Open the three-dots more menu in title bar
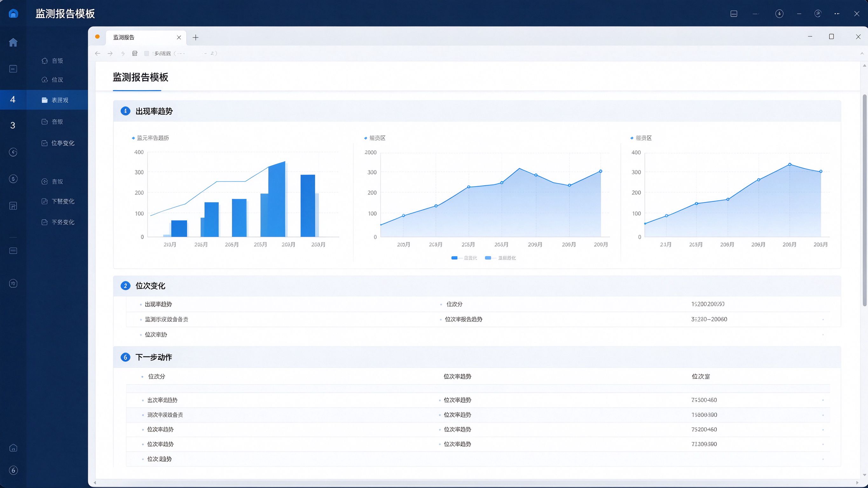Screen dimensions: 868x488 coord(837,13)
